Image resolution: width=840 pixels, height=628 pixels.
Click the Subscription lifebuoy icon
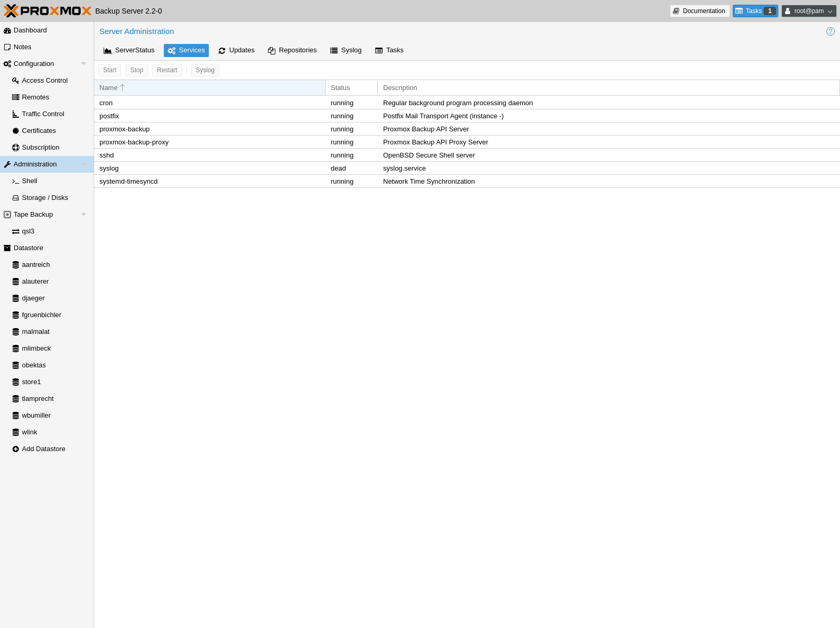tap(16, 148)
